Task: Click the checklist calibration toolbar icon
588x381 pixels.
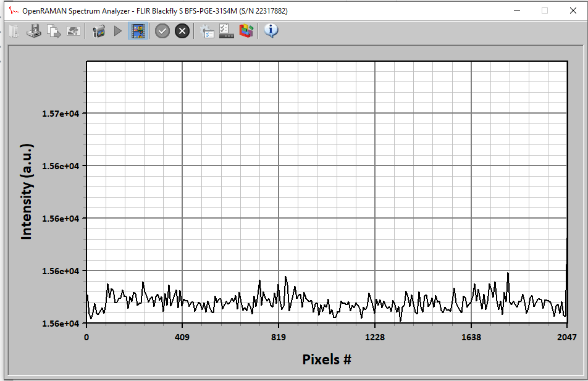Action: pyautogui.click(x=227, y=31)
